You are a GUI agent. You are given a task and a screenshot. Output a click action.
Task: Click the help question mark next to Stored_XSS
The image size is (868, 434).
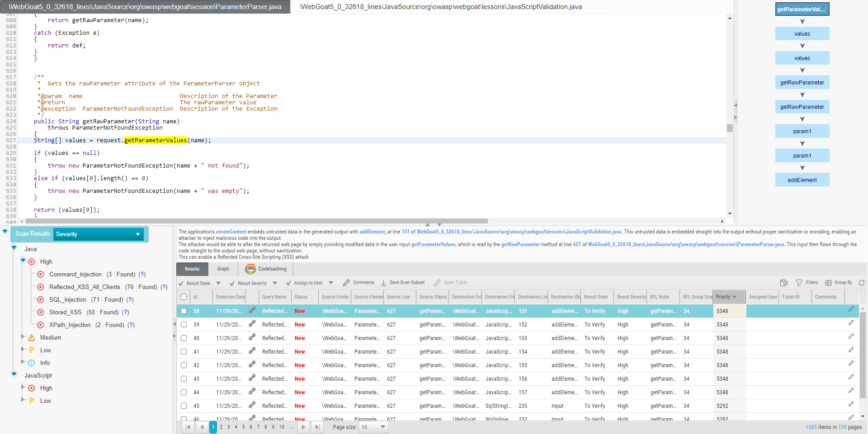click(x=126, y=312)
